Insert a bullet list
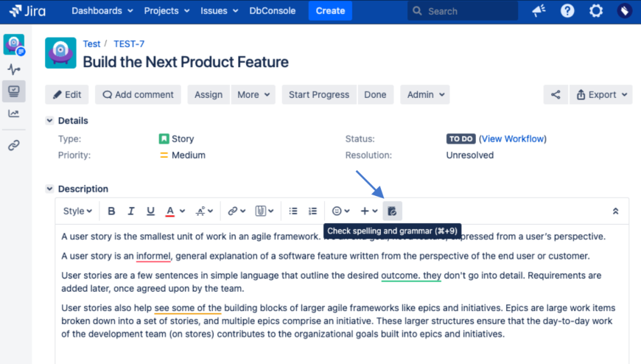 (x=293, y=211)
